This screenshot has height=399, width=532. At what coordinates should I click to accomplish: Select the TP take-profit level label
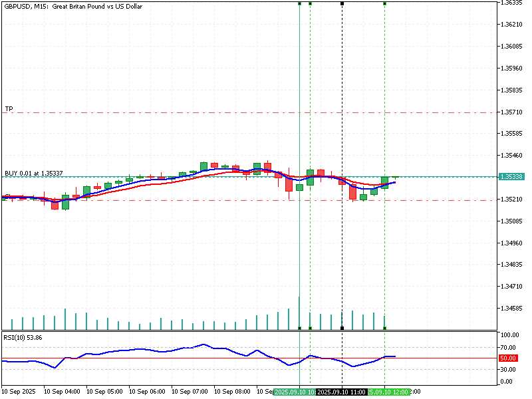9,108
